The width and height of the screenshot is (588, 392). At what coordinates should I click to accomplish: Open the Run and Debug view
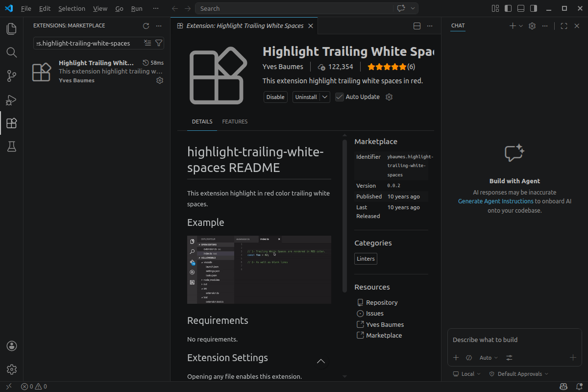point(11,99)
